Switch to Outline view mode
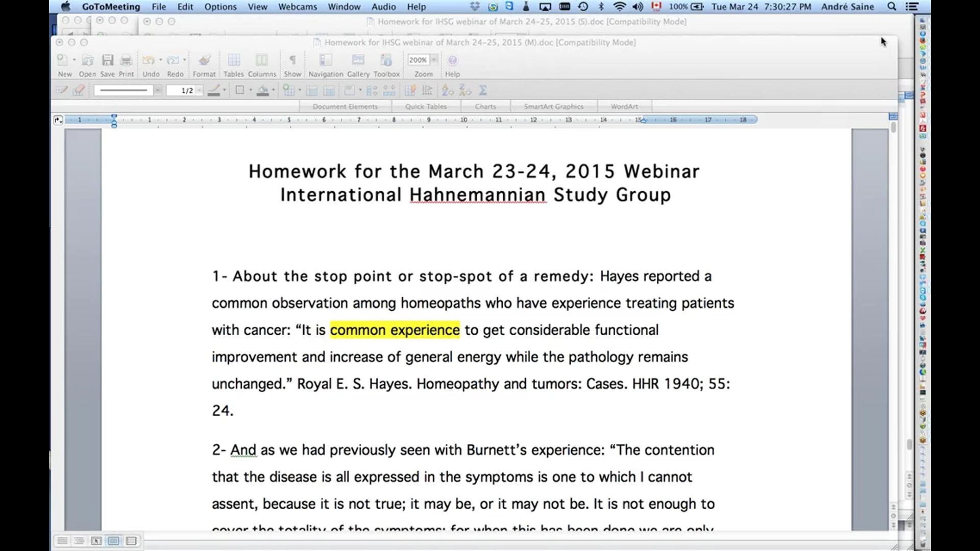The image size is (980, 551). tap(79, 541)
